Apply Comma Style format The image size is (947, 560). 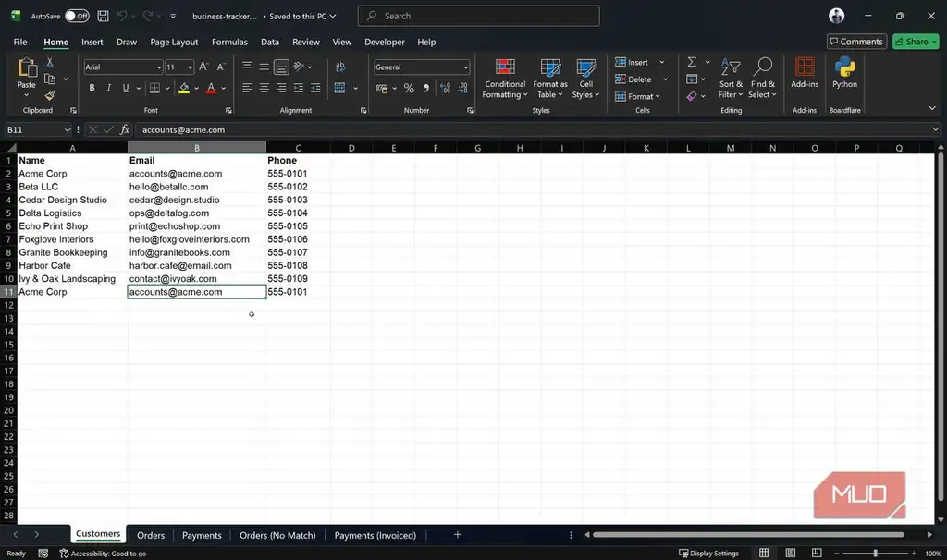click(426, 88)
